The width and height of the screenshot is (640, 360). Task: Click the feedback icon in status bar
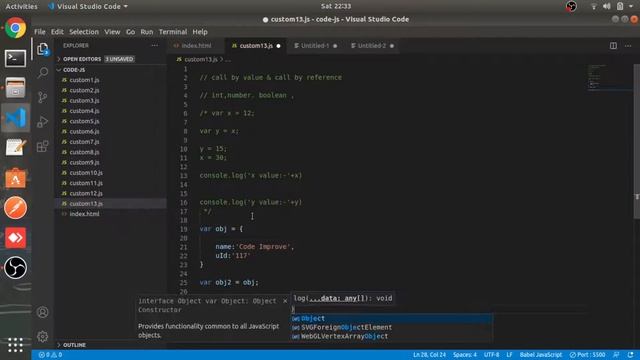coord(616,355)
